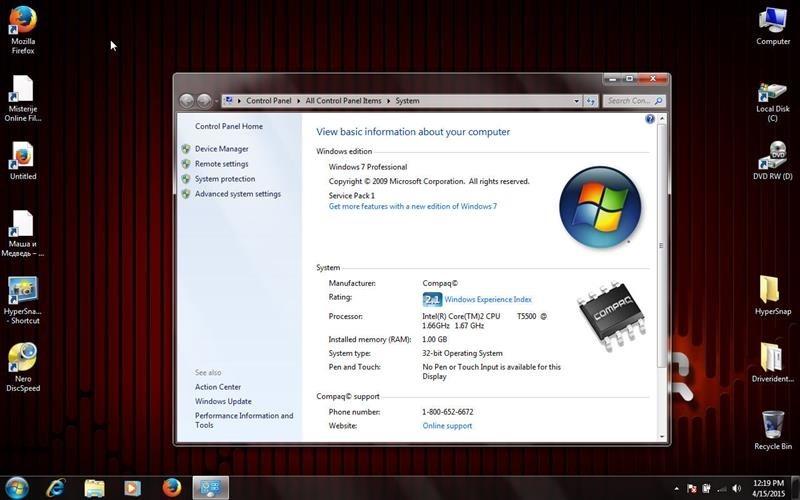800x500 pixels.
Task: Click phone number 1-800-652-6672 text
Action: coord(447,412)
